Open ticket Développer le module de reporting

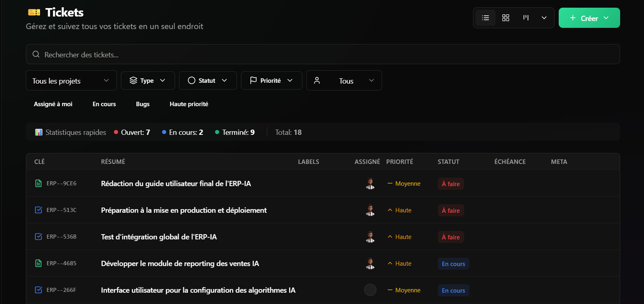point(180,263)
